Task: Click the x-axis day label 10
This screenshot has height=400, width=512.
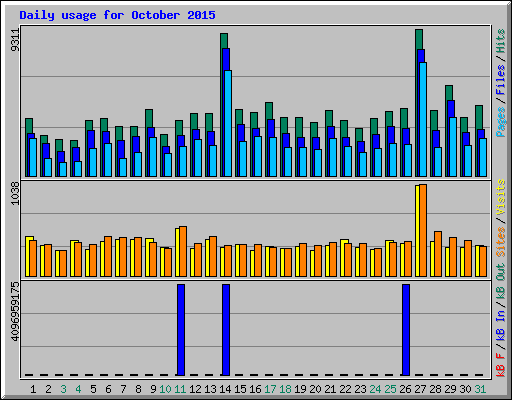Action: click(x=165, y=389)
